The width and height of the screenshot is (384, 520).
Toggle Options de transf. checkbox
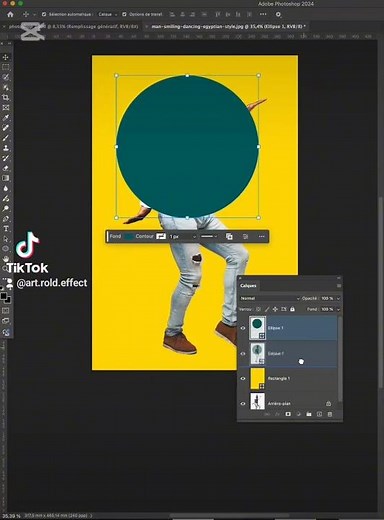[124, 14]
